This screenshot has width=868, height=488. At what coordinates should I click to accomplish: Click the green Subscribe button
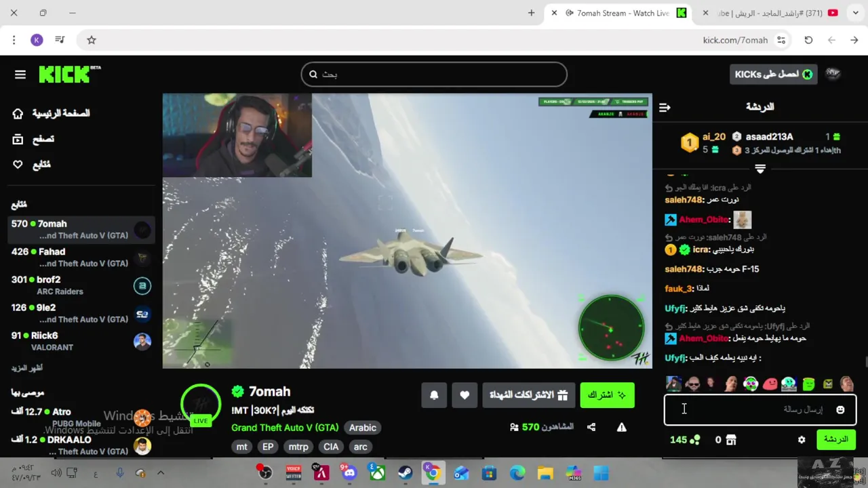pos(607,395)
